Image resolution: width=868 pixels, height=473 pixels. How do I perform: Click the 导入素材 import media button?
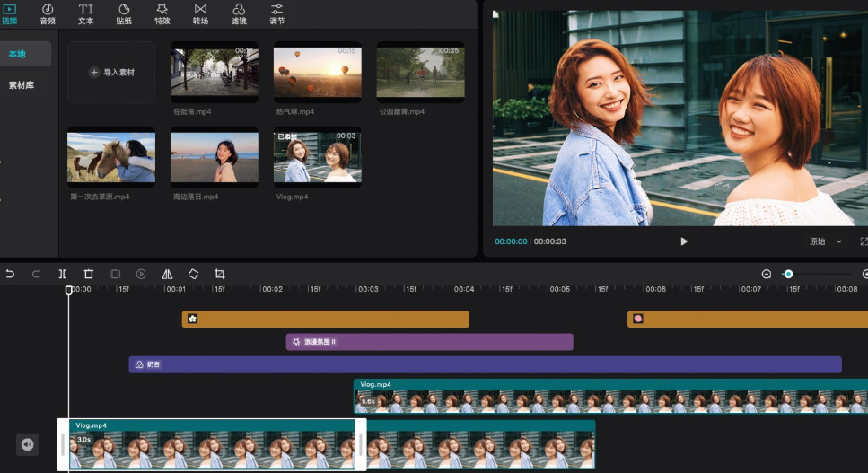pos(111,73)
